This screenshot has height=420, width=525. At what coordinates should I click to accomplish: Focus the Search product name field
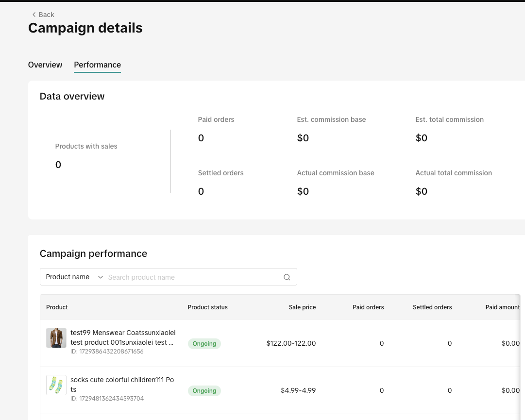coord(192,277)
